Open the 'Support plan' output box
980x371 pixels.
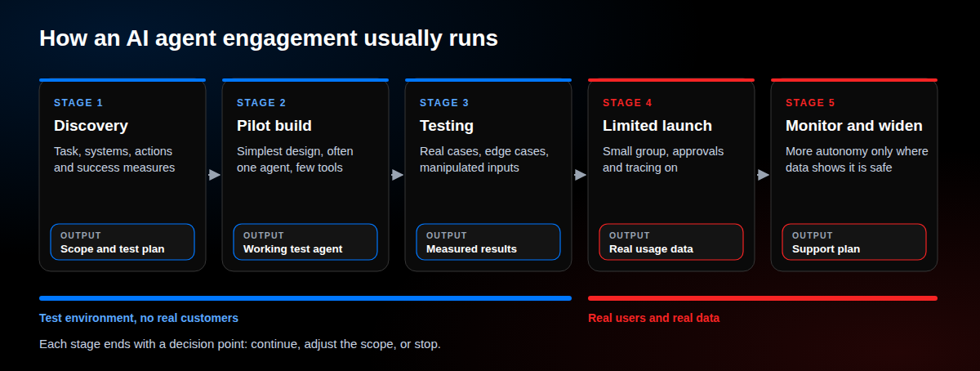(854, 242)
